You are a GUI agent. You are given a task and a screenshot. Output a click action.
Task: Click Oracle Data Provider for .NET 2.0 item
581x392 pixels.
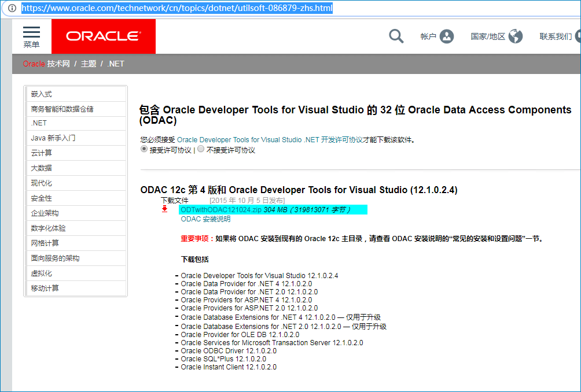(249, 292)
